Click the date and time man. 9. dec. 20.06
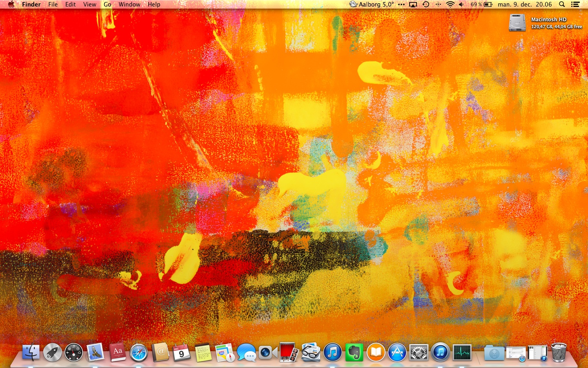 pyautogui.click(x=525, y=4)
